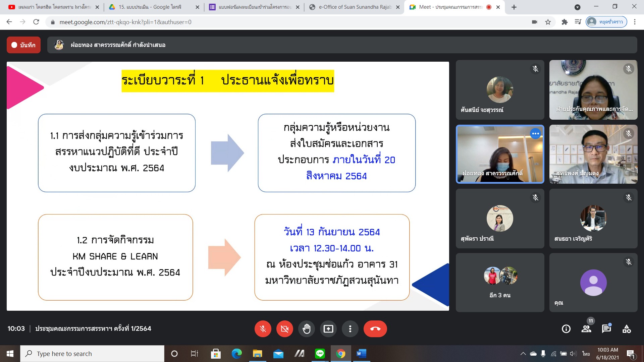Open the meeting chat panel
The width and height of the screenshot is (644, 362).
pyautogui.click(x=606, y=329)
